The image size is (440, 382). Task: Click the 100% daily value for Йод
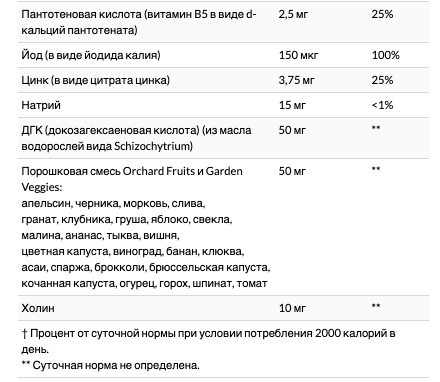coord(386,55)
